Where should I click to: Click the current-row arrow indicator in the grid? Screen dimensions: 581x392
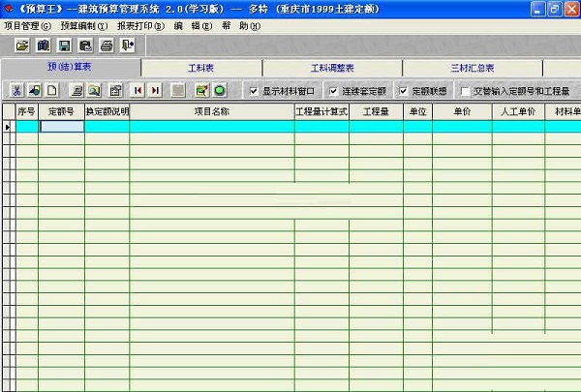point(8,127)
